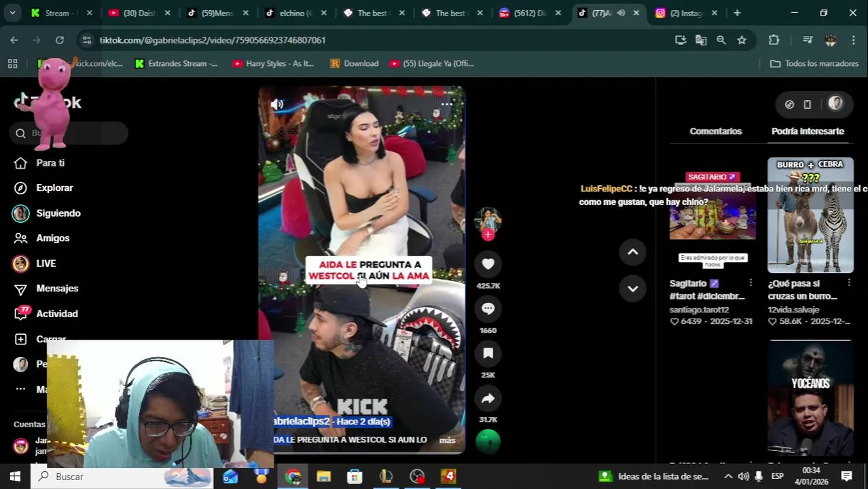Open File Explorer from taskbar
Screen dimensions: 868x489
click(323, 476)
